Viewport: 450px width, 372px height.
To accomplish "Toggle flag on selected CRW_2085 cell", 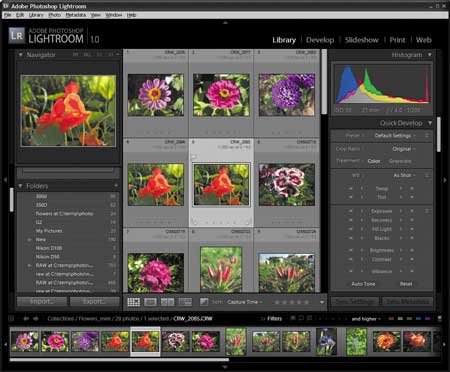I will coord(194,156).
